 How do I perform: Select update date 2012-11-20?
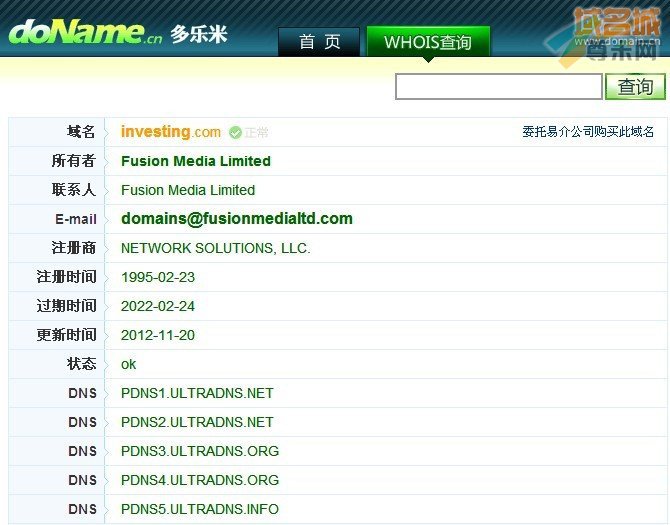[x=158, y=335]
